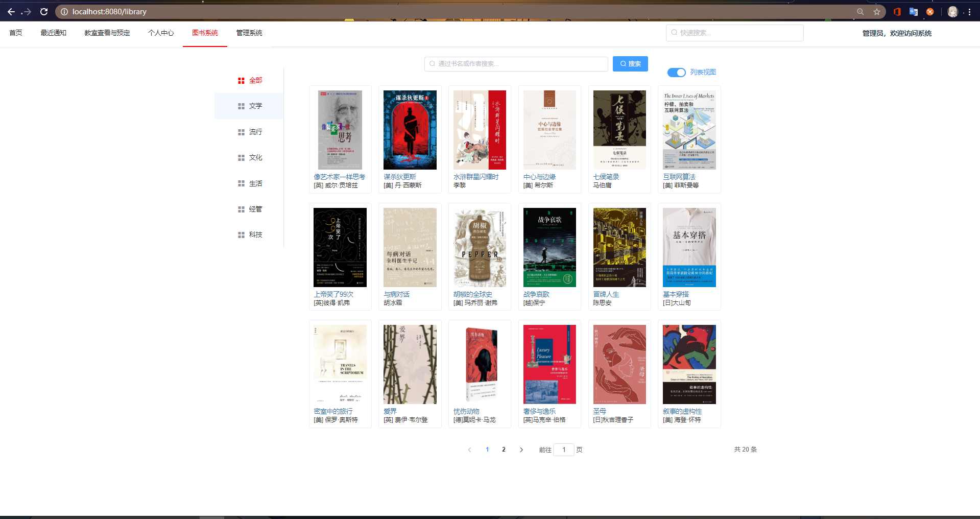Open the orange extension icon in browser toolbar
The image size is (980, 519).
click(x=930, y=12)
